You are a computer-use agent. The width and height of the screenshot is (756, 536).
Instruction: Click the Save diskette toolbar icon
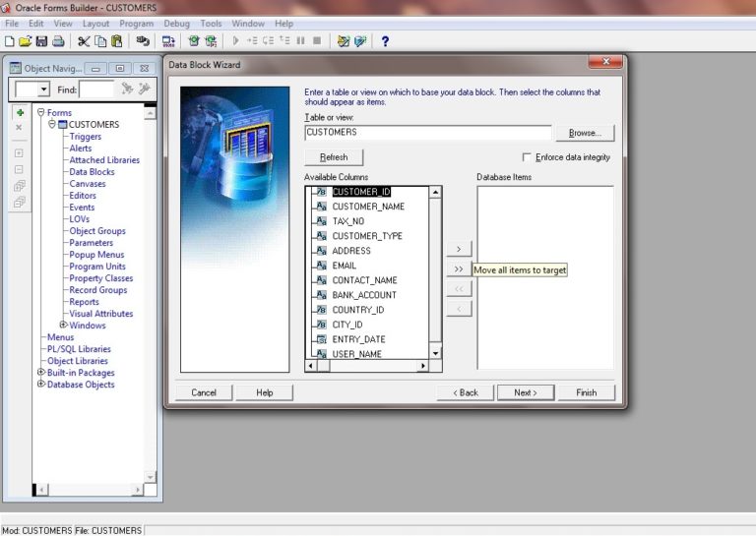[x=42, y=41]
